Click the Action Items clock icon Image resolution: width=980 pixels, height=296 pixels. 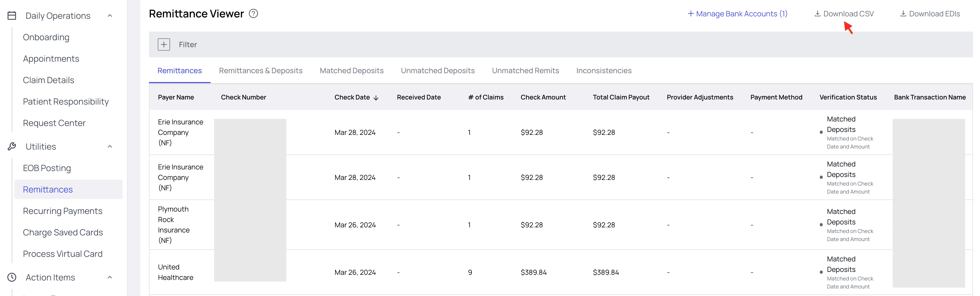point(12,277)
